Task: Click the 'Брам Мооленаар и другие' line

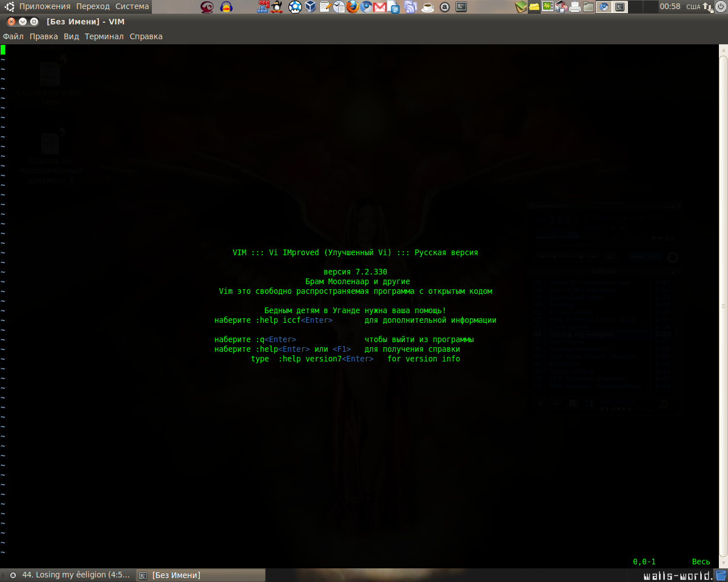Action: coord(358,282)
